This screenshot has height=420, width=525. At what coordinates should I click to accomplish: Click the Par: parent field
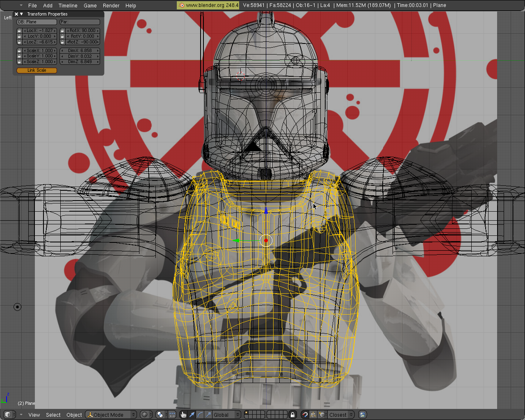[x=80, y=22]
